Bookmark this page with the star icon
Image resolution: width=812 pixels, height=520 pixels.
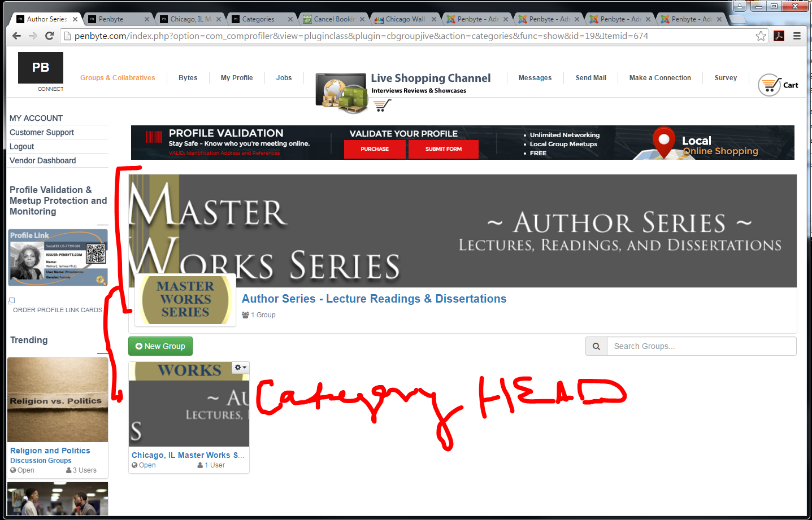click(761, 36)
